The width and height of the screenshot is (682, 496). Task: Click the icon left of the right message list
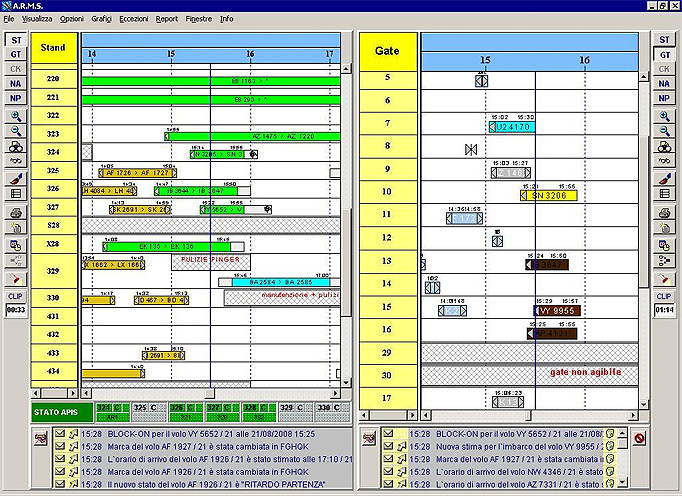pyautogui.click(x=369, y=439)
